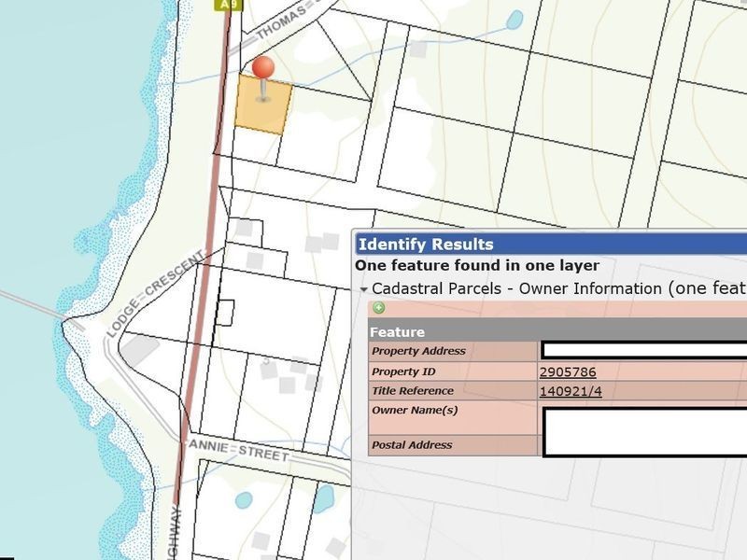
Task: Click the Annie Street road label
Action: 239,451
